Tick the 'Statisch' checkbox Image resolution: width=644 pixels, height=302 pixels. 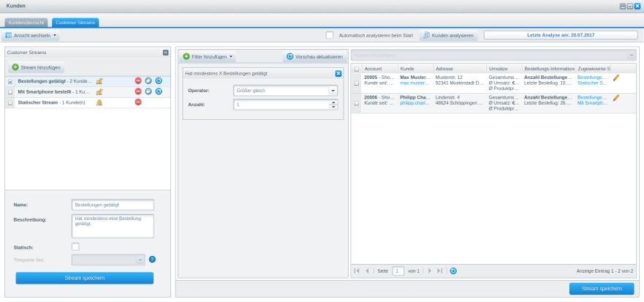pyautogui.click(x=75, y=247)
